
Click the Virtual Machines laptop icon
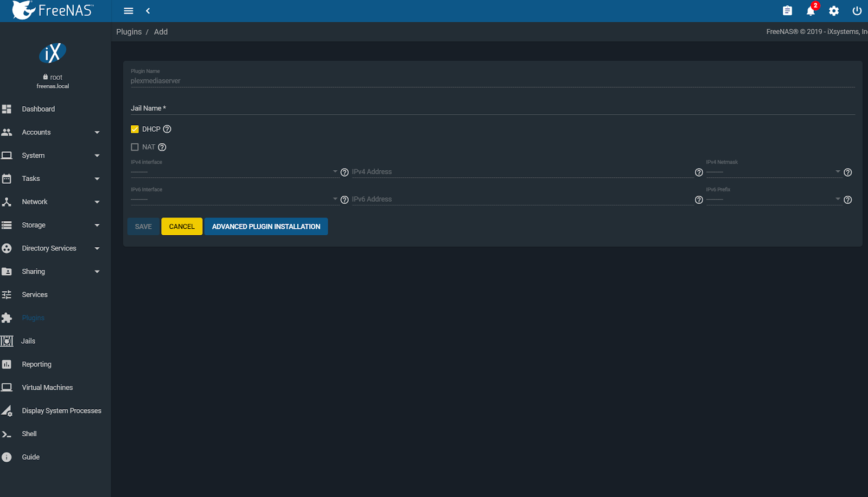coord(7,388)
